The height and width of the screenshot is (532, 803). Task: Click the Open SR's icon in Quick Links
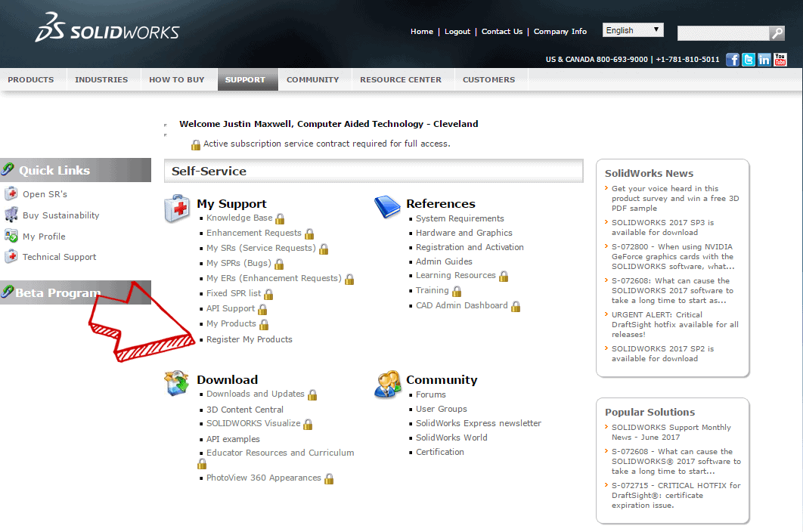[11, 193]
